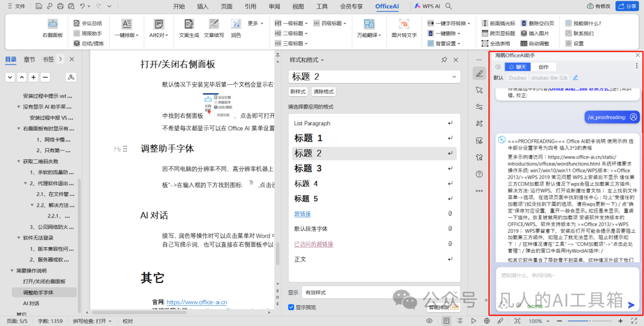
Task: Open print preview icon
Action: coord(72,6)
